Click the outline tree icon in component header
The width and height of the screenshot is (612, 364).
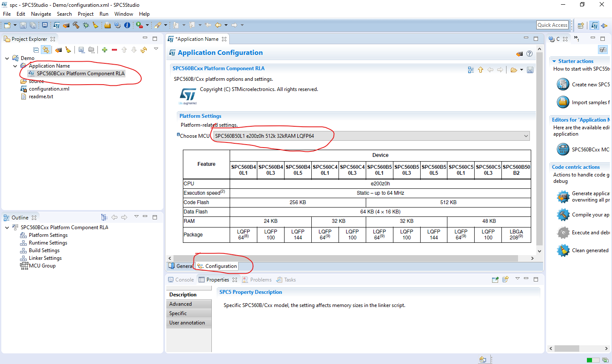(471, 70)
